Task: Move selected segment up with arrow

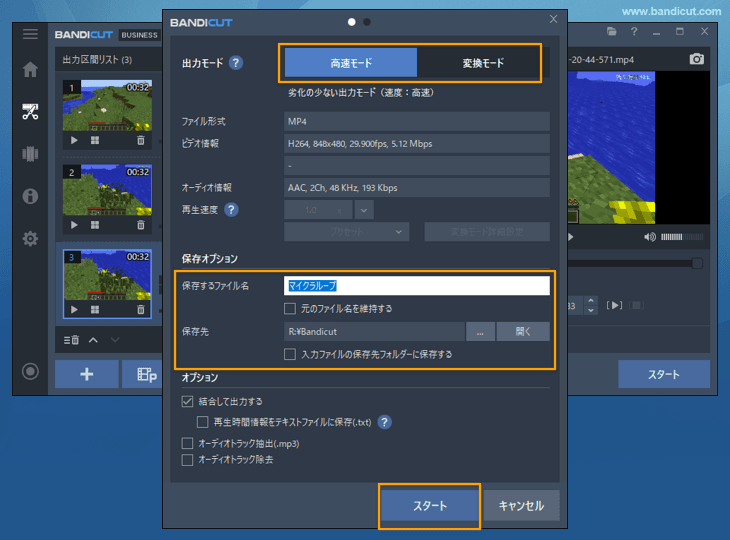Action: [93, 340]
